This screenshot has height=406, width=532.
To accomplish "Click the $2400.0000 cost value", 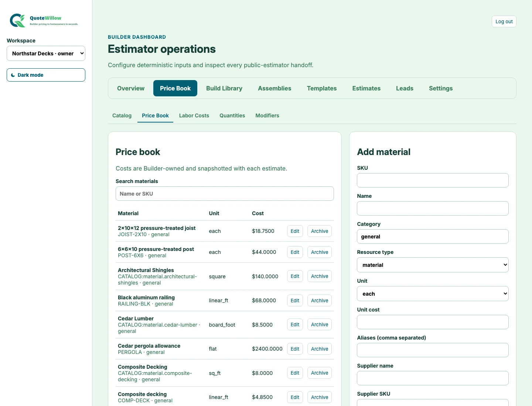I will (267, 349).
